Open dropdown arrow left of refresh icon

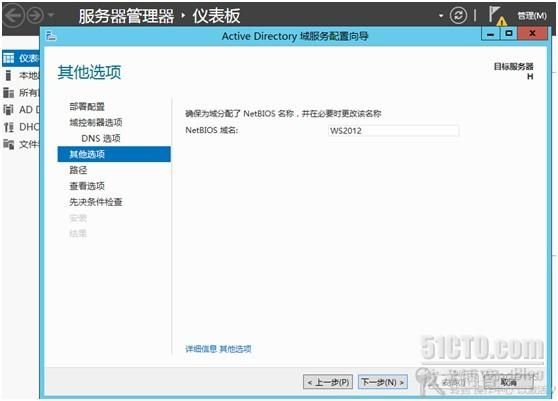click(441, 16)
